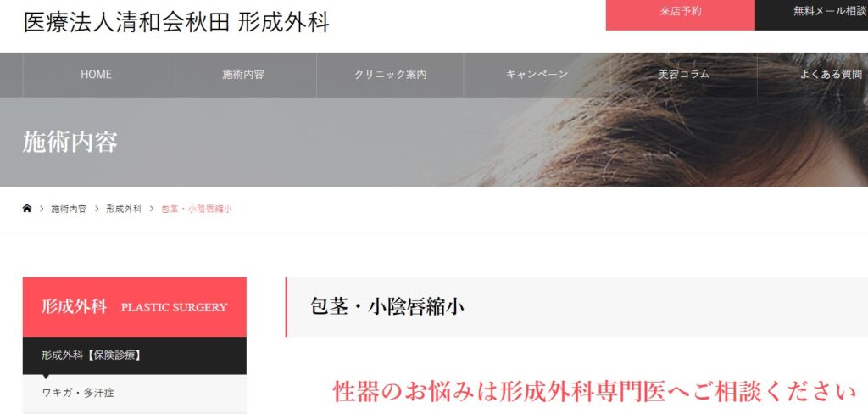868x414 pixels.
Task: Click the 形成外科 breadcrumb link
Action: coord(124,209)
